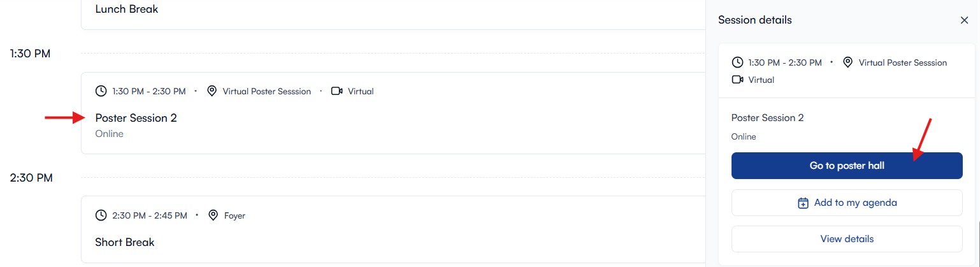Click the video camera icon in Session details
The image size is (980, 267).
tap(737, 80)
